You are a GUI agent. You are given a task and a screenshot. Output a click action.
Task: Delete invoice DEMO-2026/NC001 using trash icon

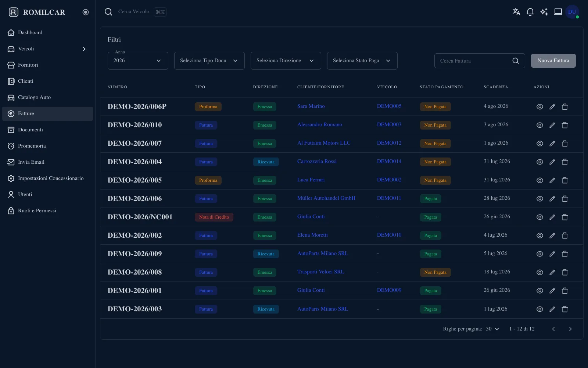click(565, 217)
